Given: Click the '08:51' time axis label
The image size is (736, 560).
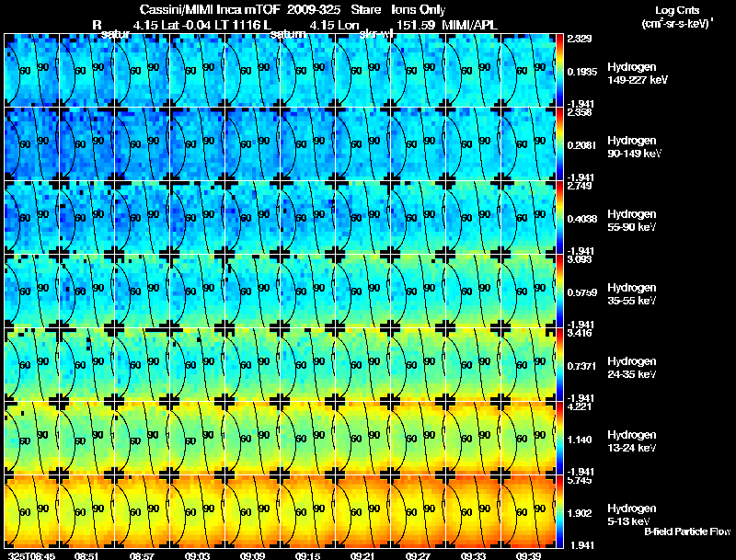Looking at the screenshot, I should [x=86, y=556].
